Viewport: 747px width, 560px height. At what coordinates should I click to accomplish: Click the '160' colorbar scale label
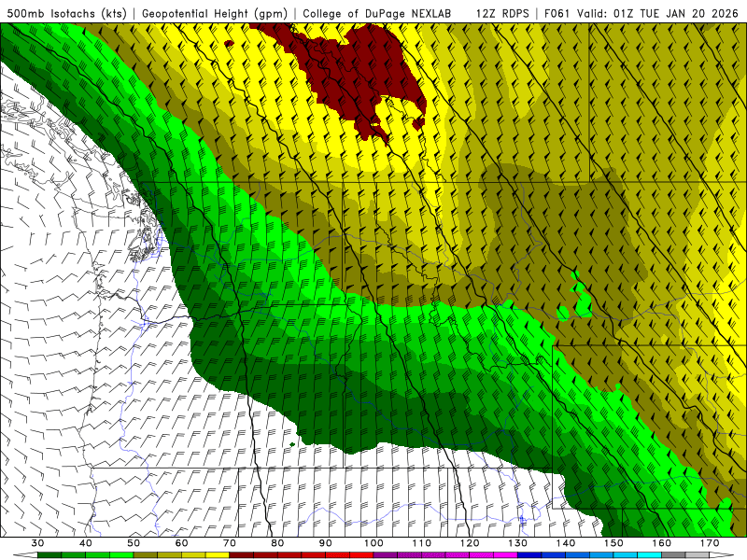click(x=662, y=543)
